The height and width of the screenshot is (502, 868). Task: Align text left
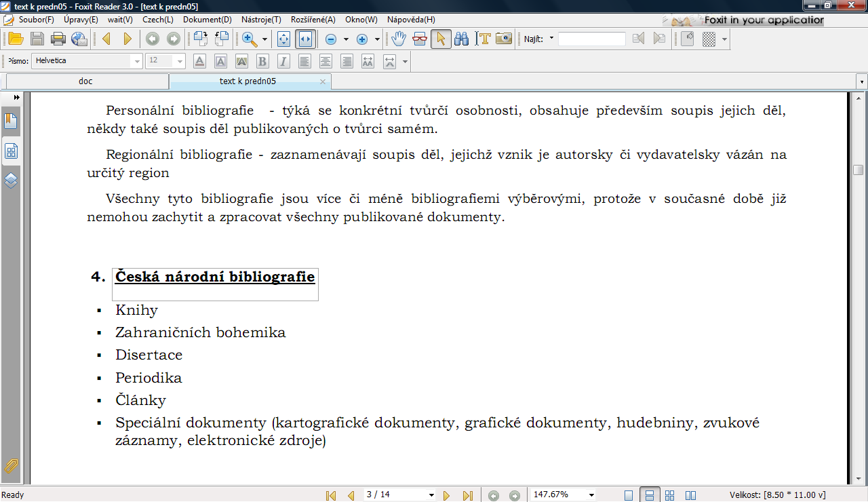pos(304,61)
